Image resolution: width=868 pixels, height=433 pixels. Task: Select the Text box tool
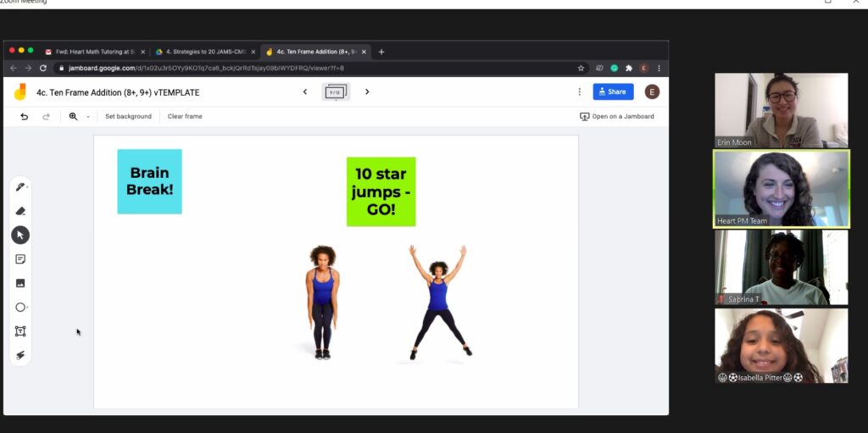pyautogui.click(x=20, y=331)
